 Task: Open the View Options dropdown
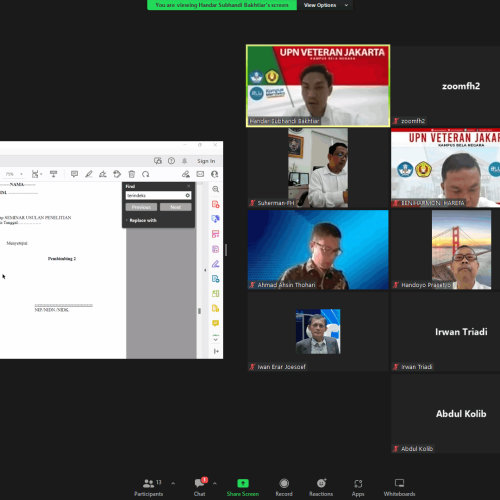tap(325, 5)
